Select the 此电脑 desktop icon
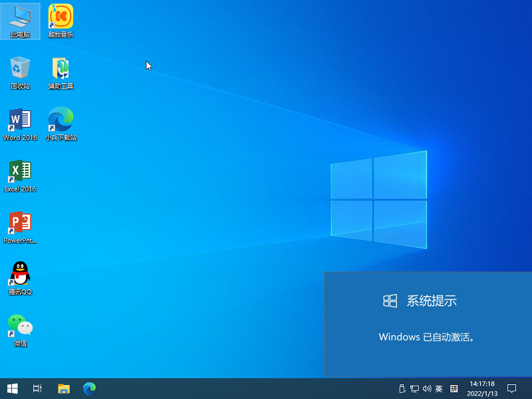Image resolution: width=532 pixels, height=399 pixels. pos(20,21)
